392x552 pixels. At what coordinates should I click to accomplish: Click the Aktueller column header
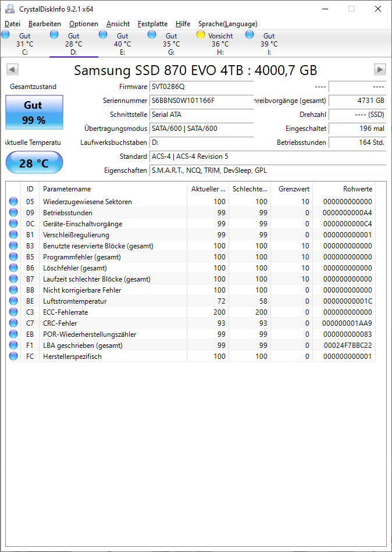click(208, 189)
